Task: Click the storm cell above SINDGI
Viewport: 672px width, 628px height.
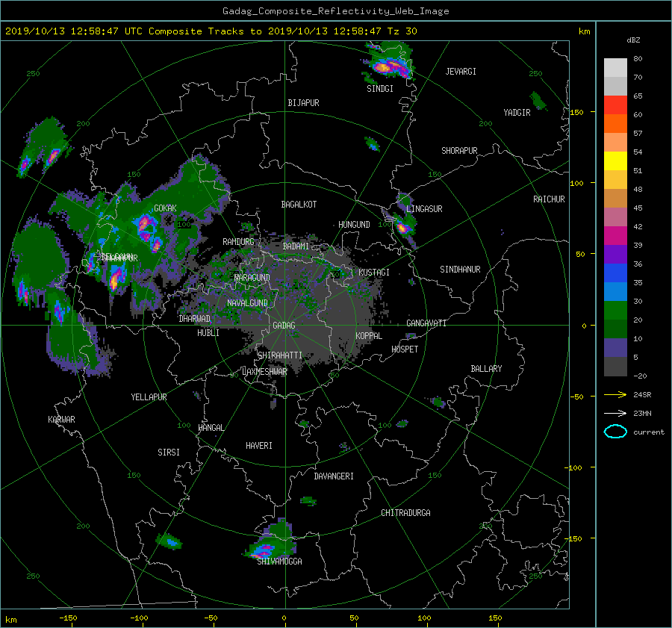Action: (x=390, y=61)
